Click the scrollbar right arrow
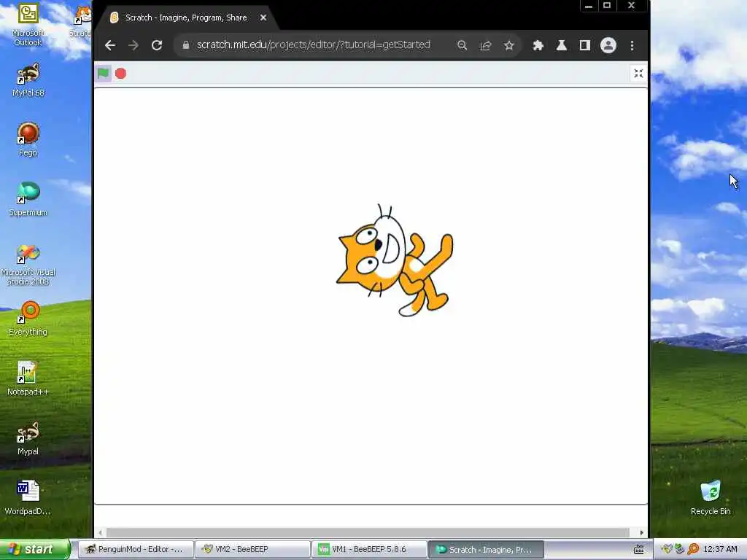747x560 pixels. point(641,532)
